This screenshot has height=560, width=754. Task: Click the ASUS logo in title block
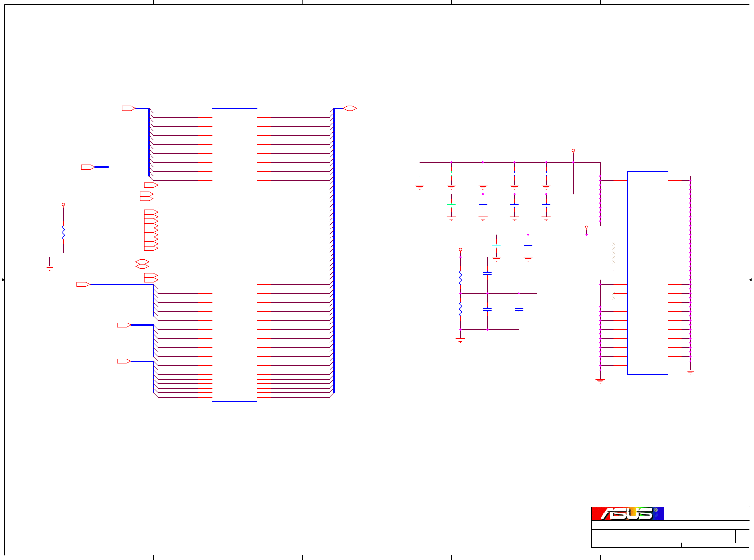pos(627,513)
